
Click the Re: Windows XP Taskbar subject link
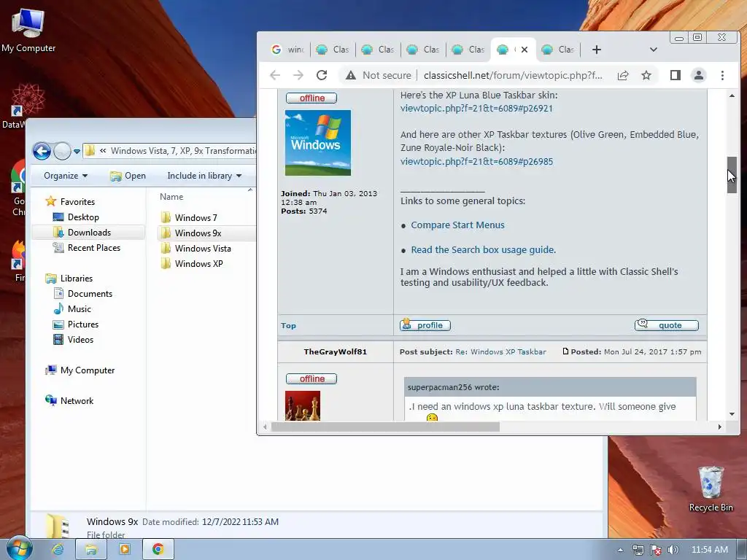pyautogui.click(x=500, y=352)
